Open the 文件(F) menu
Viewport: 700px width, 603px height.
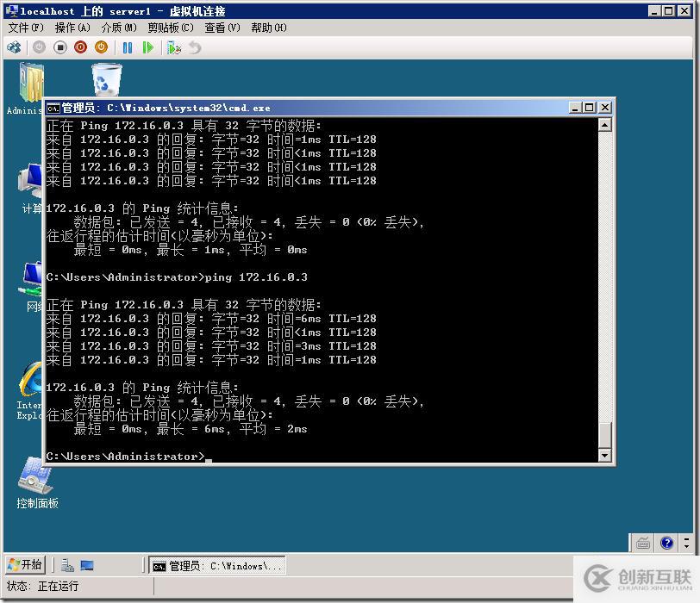(x=26, y=28)
